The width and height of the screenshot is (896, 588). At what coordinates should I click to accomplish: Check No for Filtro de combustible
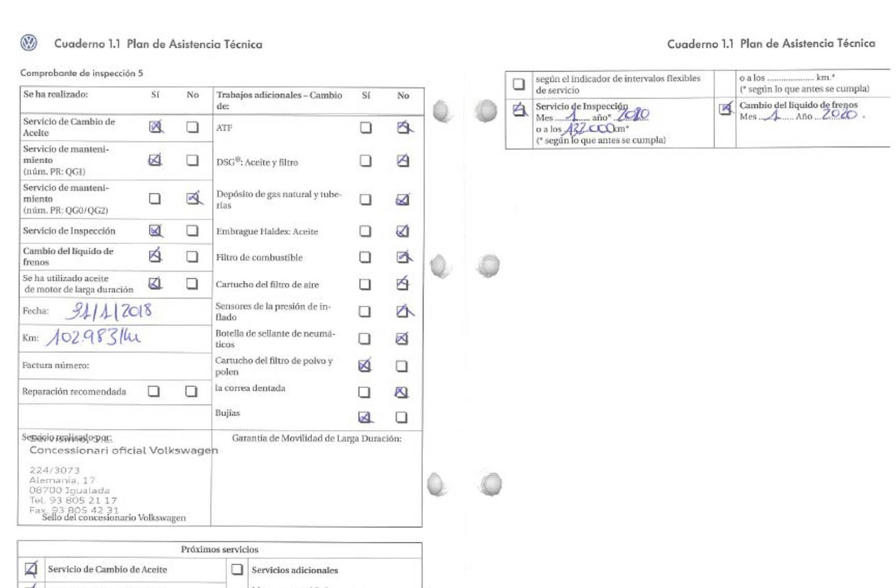click(402, 257)
